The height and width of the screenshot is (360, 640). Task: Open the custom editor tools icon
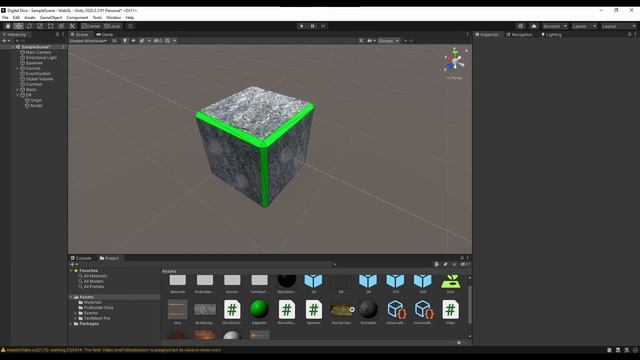click(x=72, y=26)
